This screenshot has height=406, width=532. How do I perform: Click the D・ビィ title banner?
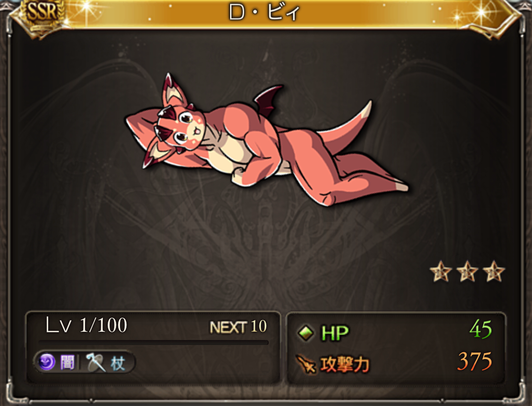click(265, 14)
